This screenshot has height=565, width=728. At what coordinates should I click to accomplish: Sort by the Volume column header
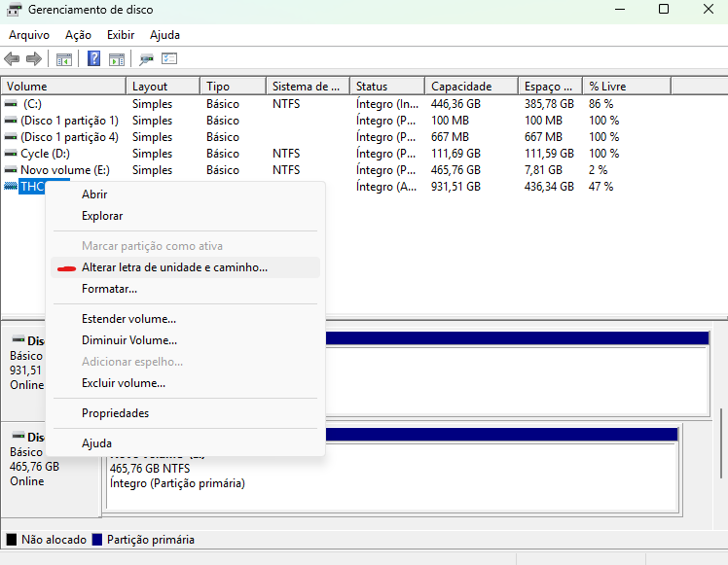(x=63, y=87)
